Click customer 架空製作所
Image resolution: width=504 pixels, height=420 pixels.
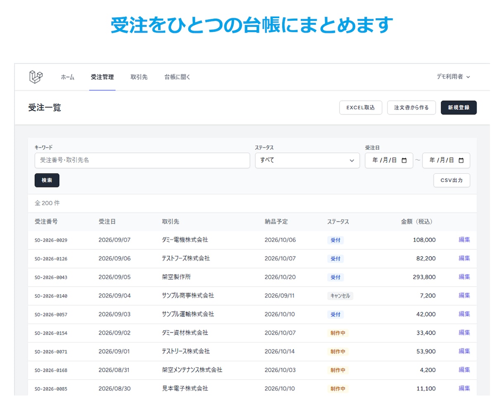tap(176, 277)
